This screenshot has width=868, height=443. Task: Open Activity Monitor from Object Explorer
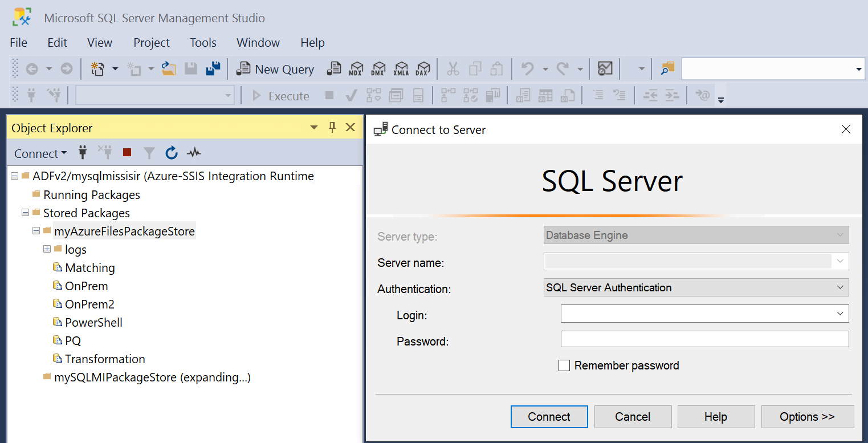click(194, 153)
